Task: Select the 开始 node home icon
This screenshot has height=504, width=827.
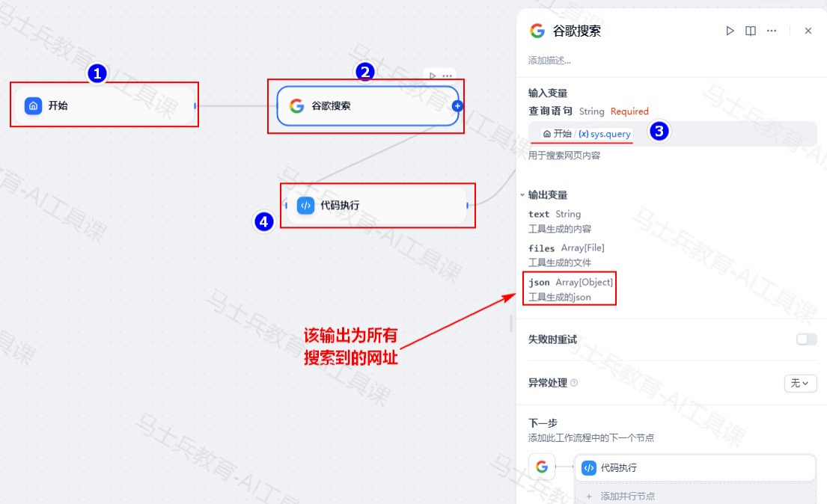Action: [x=33, y=105]
